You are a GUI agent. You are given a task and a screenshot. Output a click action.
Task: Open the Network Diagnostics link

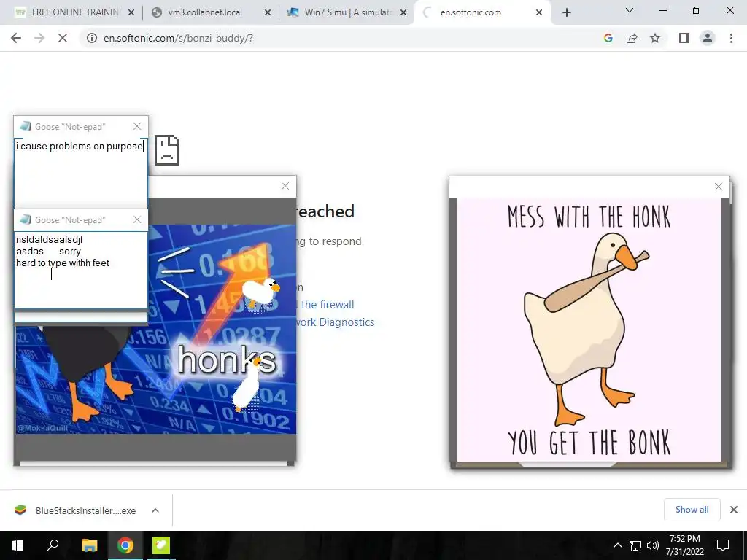coord(335,322)
